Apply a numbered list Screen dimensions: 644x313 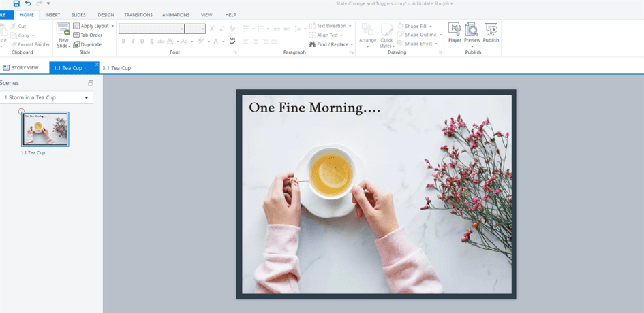pos(260,29)
